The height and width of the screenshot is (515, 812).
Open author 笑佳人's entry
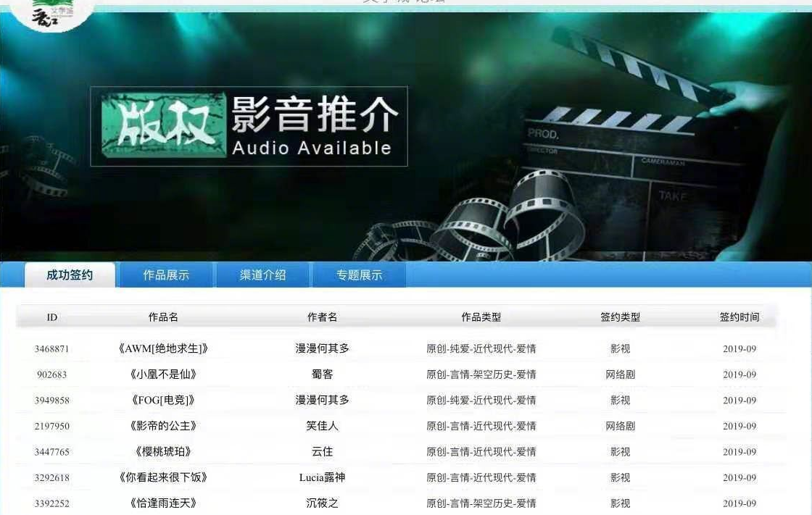tap(322, 426)
